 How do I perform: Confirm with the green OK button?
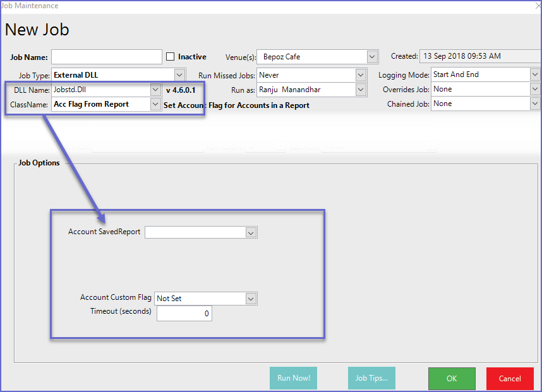(452, 379)
